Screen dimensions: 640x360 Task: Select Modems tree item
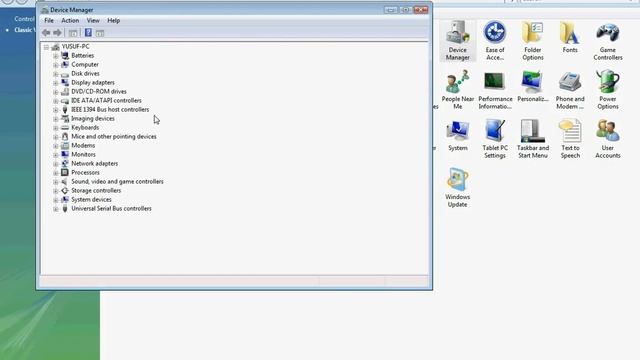point(83,145)
